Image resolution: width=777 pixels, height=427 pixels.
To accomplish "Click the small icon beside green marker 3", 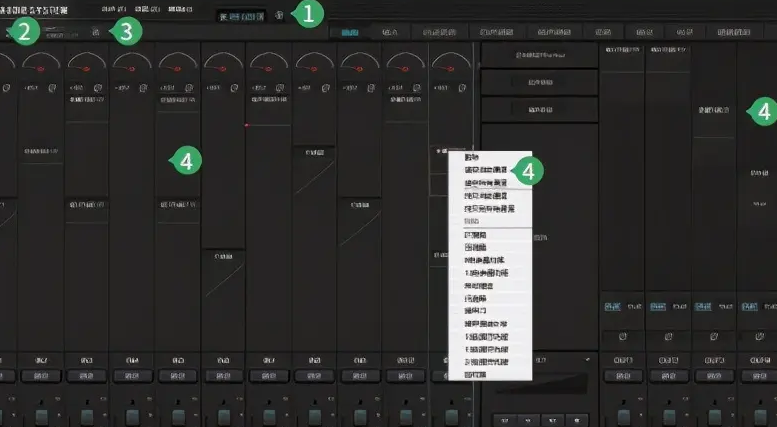I will (96, 32).
